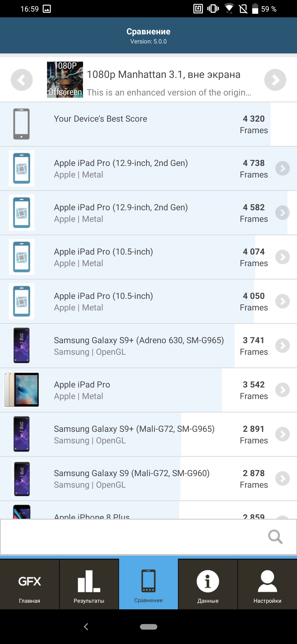Expand details for Galaxy S9+ Adreno 630
297x644 pixels.
point(282,346)
